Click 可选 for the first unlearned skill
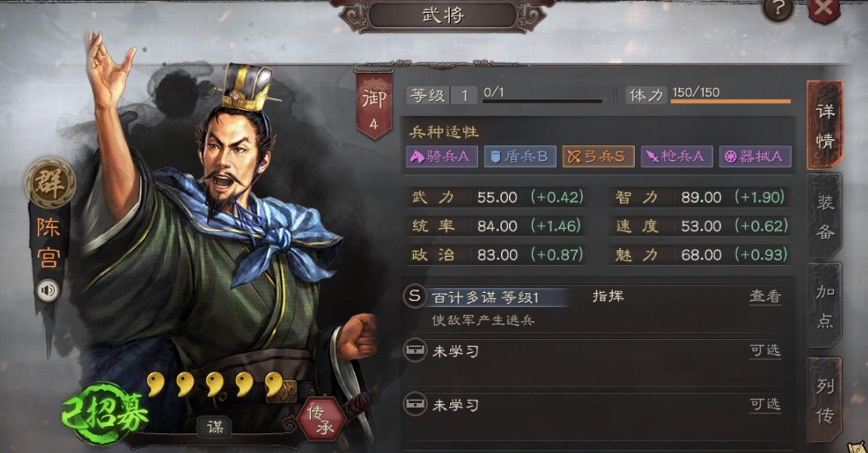The height and width of the screenshot is (453, 868). [x=765, y=350]
